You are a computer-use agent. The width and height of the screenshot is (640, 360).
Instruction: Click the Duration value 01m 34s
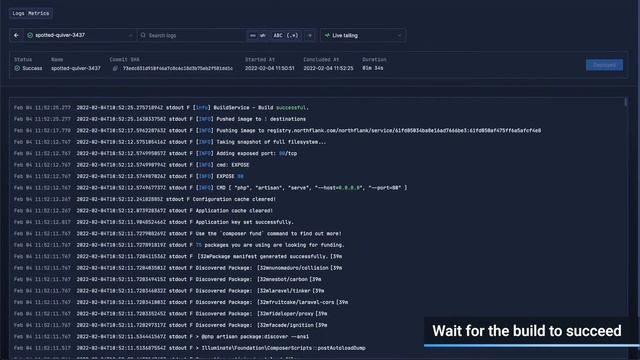(x=373, y=68)
